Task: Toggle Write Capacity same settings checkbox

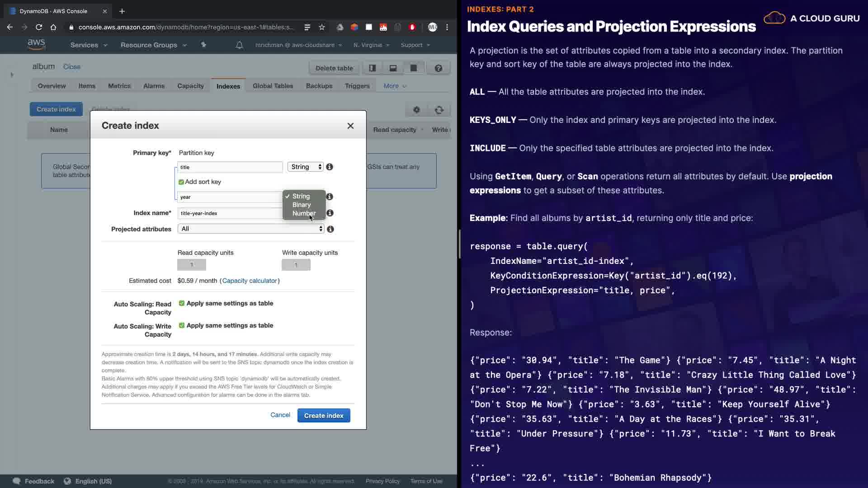Action: (x=182, y=325)
